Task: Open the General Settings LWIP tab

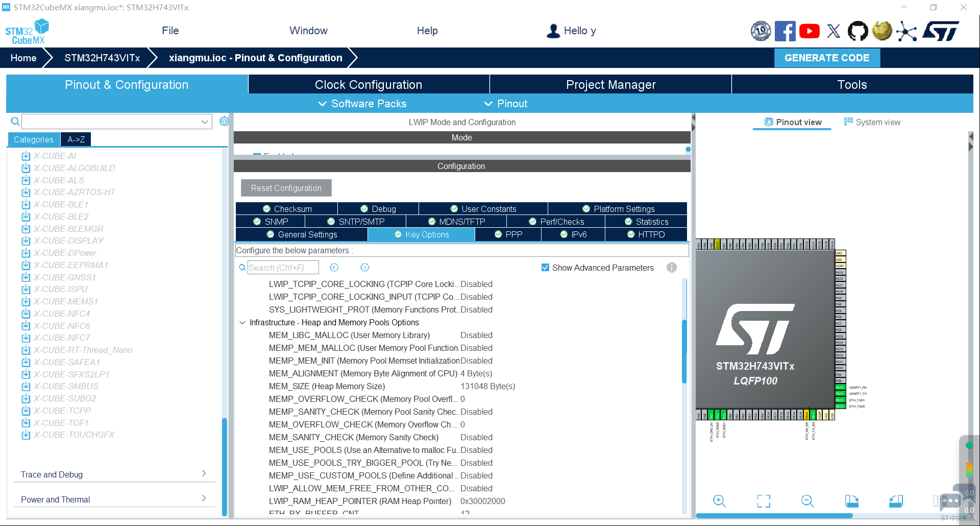Action: coord(302,234)
